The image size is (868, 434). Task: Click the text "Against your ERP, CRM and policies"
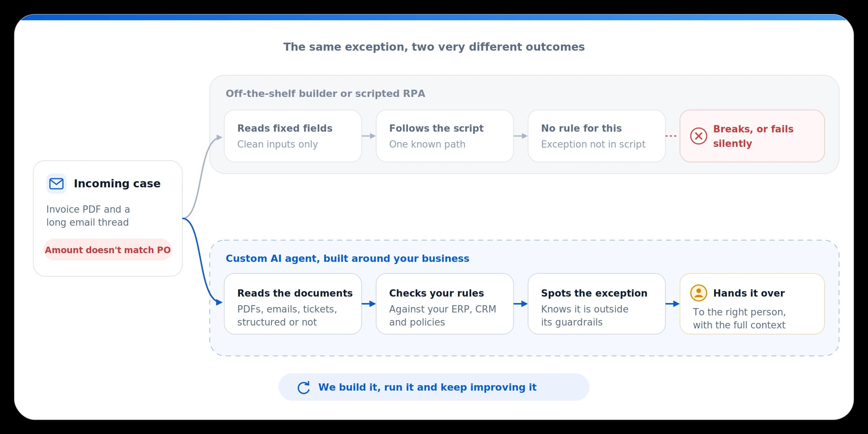click(443, 315)
